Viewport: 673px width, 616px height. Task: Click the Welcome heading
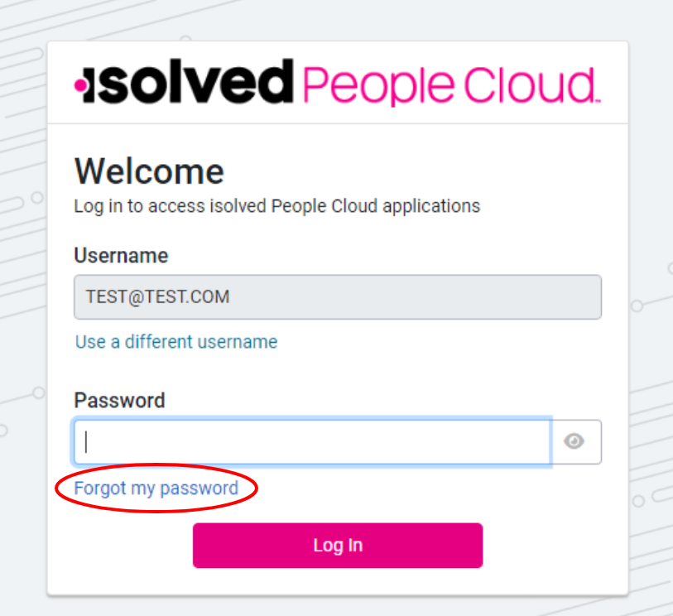[x=149, y=171]
